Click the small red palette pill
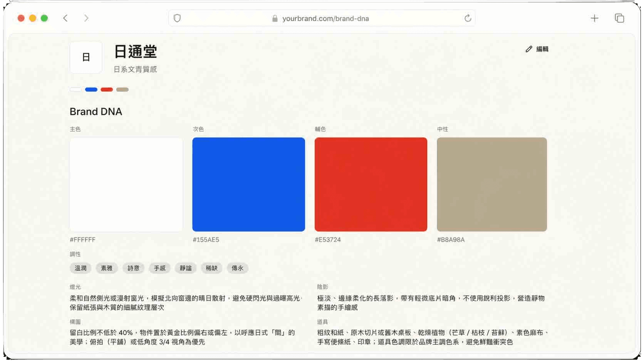The image size is (644, 362). coord(107,90)
